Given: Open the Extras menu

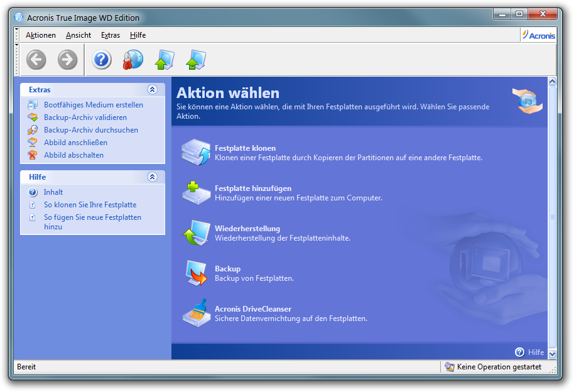Looking at the screenshot, I should [x=111, y=35].
